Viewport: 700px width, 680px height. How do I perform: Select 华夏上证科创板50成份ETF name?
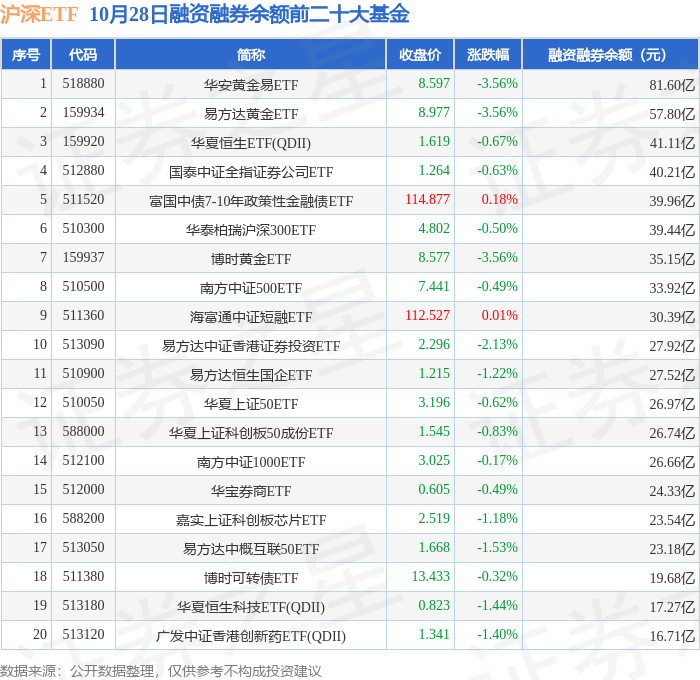[251, 433]
